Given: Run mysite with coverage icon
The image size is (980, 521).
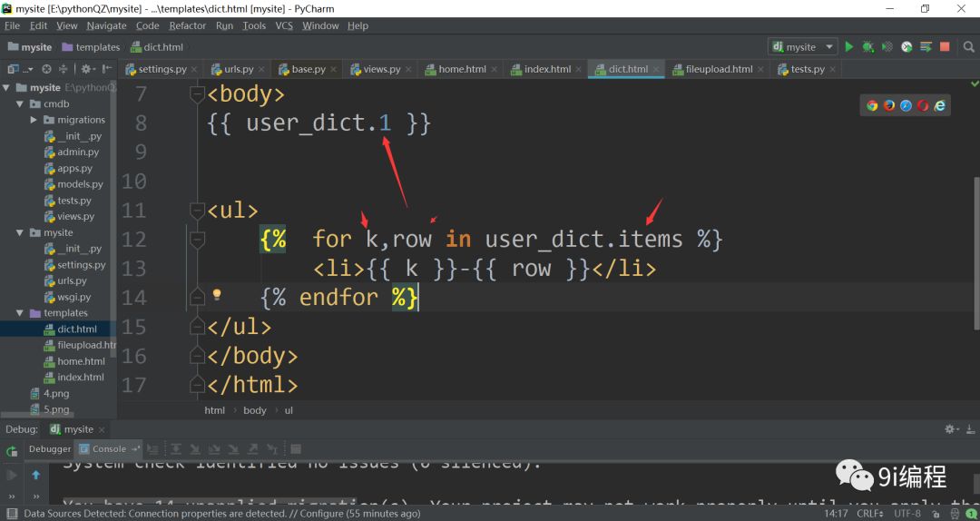Looking at the screenshot, I should (x=887, y=47).
